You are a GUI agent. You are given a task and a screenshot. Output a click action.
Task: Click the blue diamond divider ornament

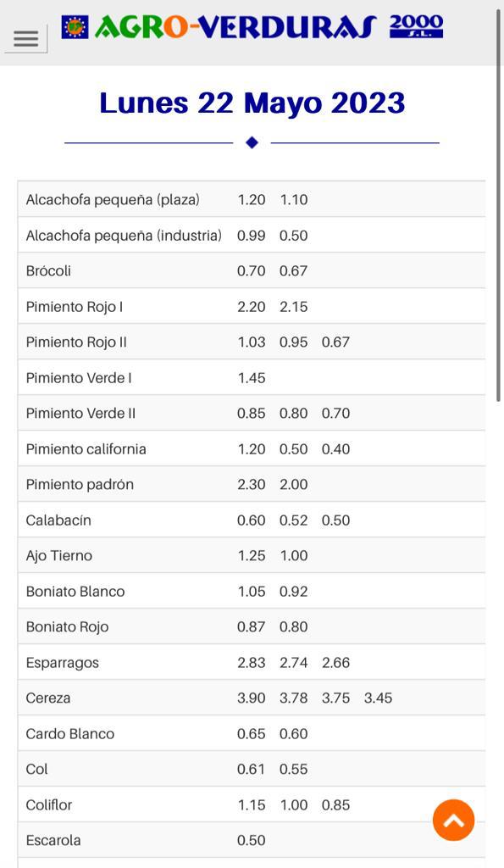pyautogui.click(x=252, y=142)
